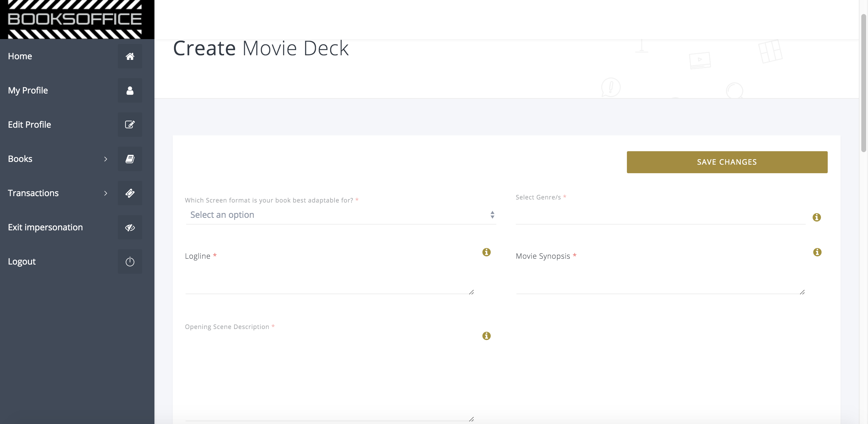Open the Screen format 'Select an option' dropdown

(341, 215)
